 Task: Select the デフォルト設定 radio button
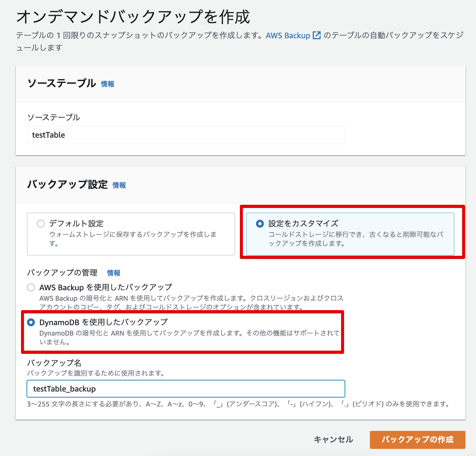click(x=40, y=224)
